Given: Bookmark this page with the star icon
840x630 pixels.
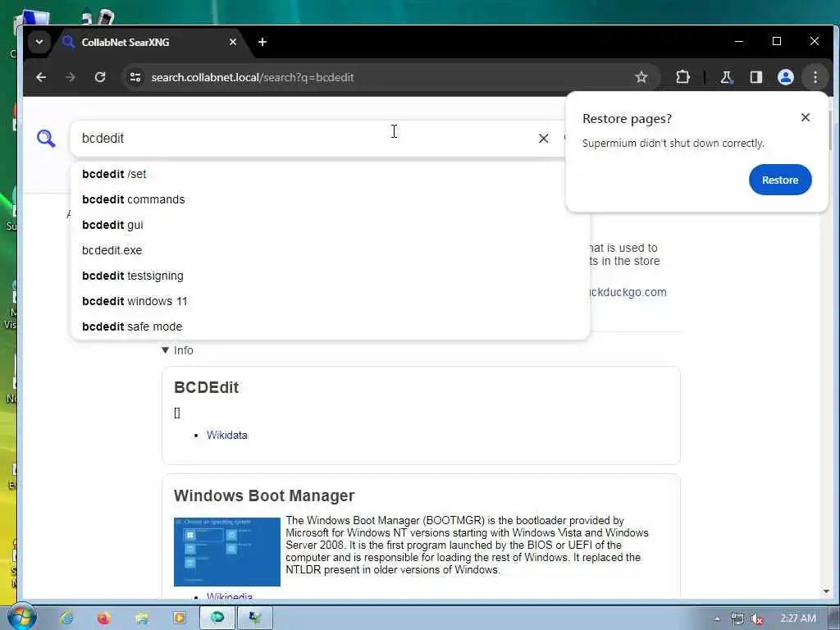Looking at the screenshot, I should click(641, 77).
